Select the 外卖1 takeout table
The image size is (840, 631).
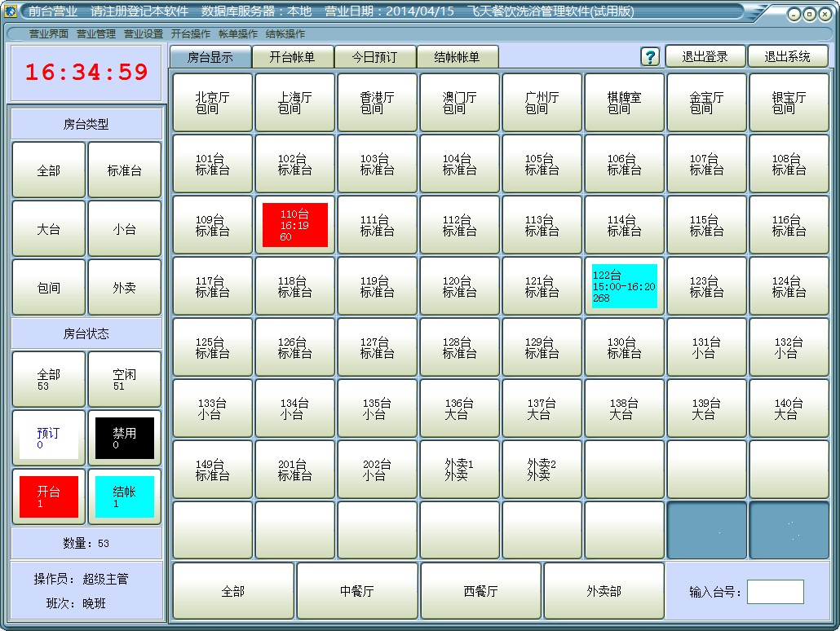(459, 470)
